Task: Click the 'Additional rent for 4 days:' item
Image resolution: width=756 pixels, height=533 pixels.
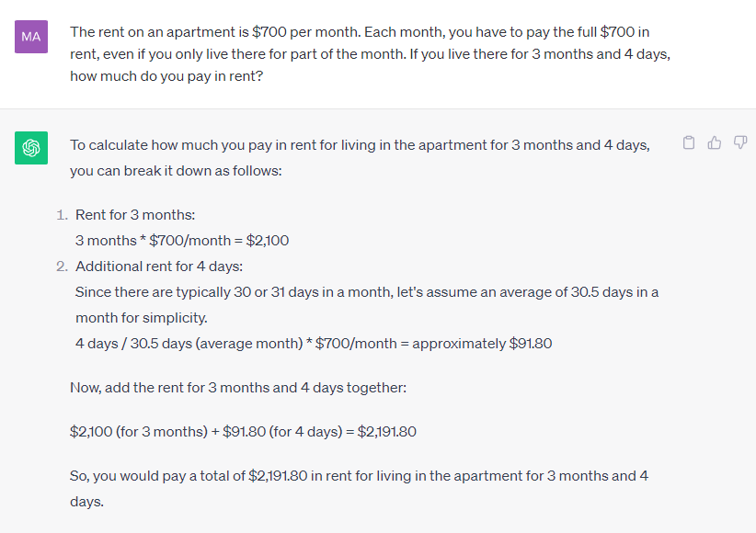Action: coord(159,266)
